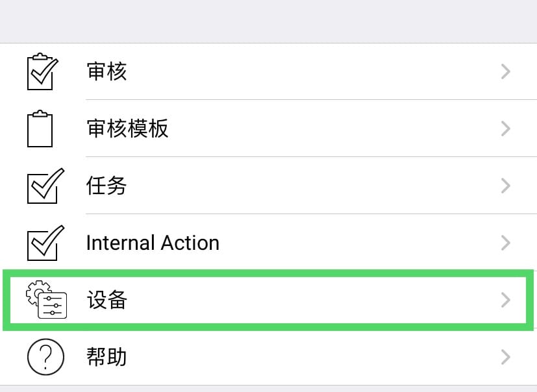The width and height of the screenshot is (537, 392).
Task: Click the question mark 帮助 icon
Action: (x=45, y=357)
